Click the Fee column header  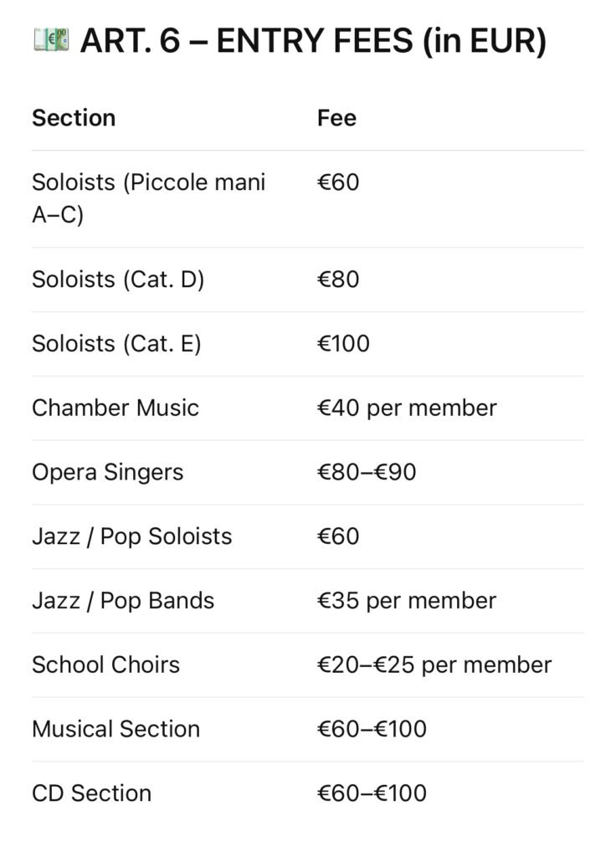336,118
